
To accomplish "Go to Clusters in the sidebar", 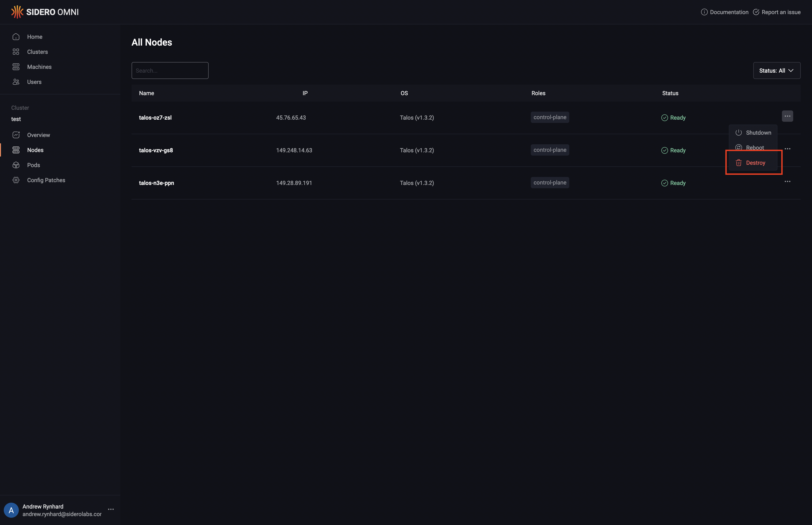I will pyautogui.click(x=37, y=52).
